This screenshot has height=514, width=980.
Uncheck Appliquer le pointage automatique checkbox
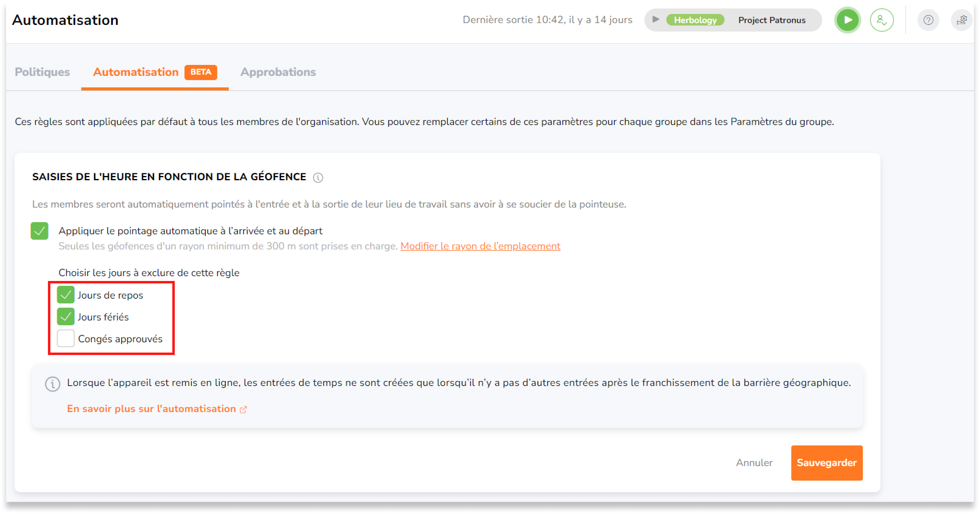tap(39, 231)
